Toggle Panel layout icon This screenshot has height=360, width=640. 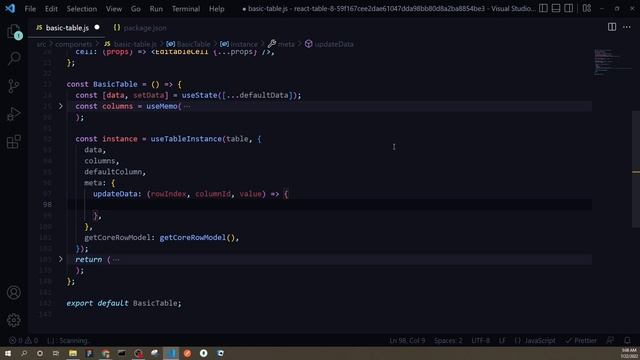[556, 8]
